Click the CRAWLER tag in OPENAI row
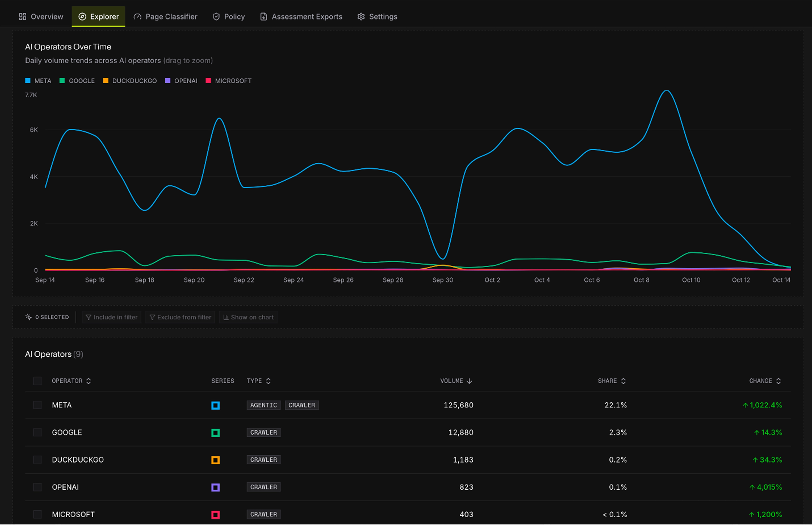The image size is (812, 525). point(264,487)
